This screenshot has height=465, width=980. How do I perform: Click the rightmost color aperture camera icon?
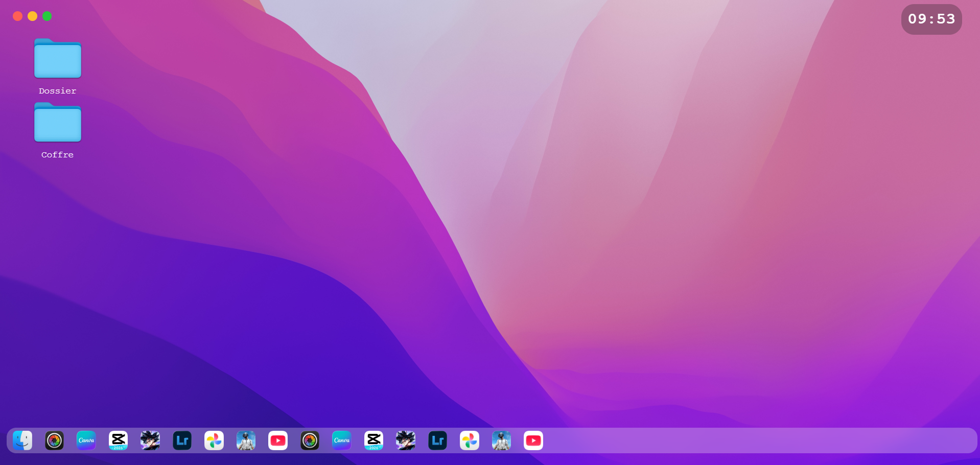click(310, 440)
